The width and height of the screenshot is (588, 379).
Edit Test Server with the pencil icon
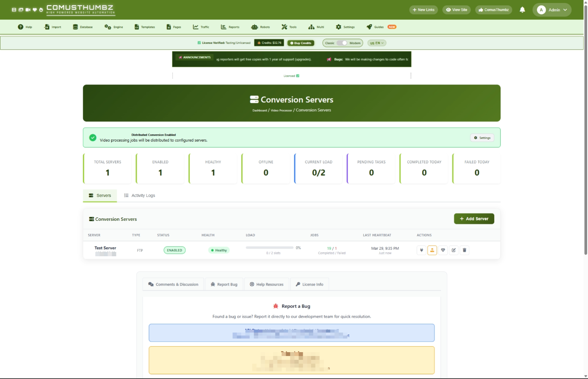(x=454, y=250)
